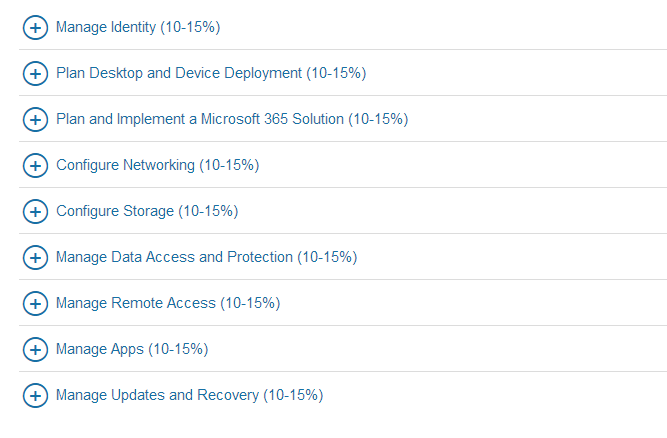Expand Manage Data Access and Protection plus icon
Viewport: 667px width, 438px height.
tap(35, 257)
